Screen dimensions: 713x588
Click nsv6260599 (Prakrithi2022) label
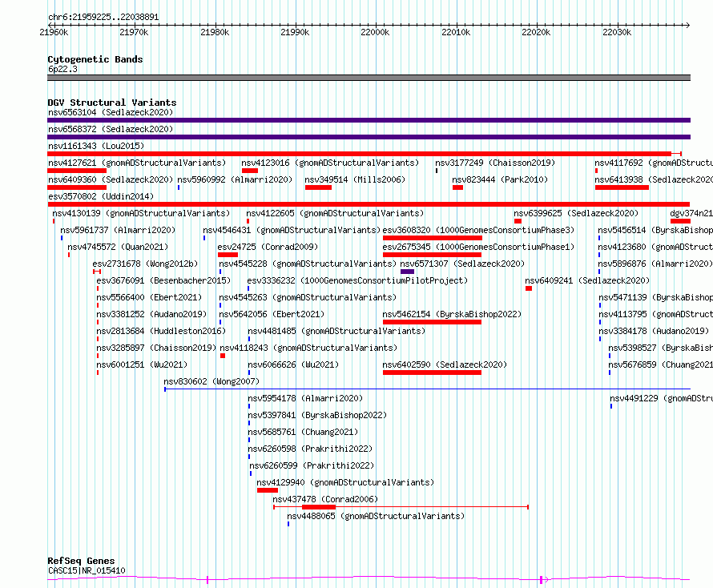tap(312, 465)
